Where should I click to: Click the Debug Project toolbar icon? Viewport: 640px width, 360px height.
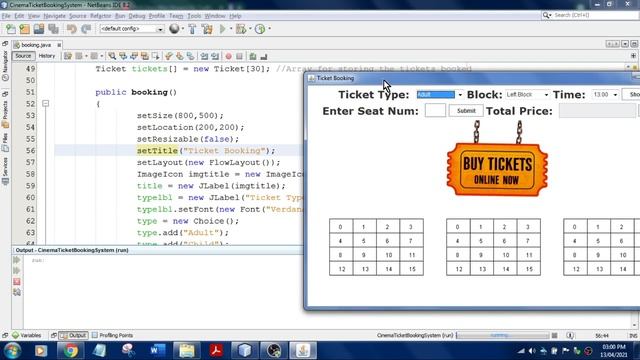(x=241, y=29)
